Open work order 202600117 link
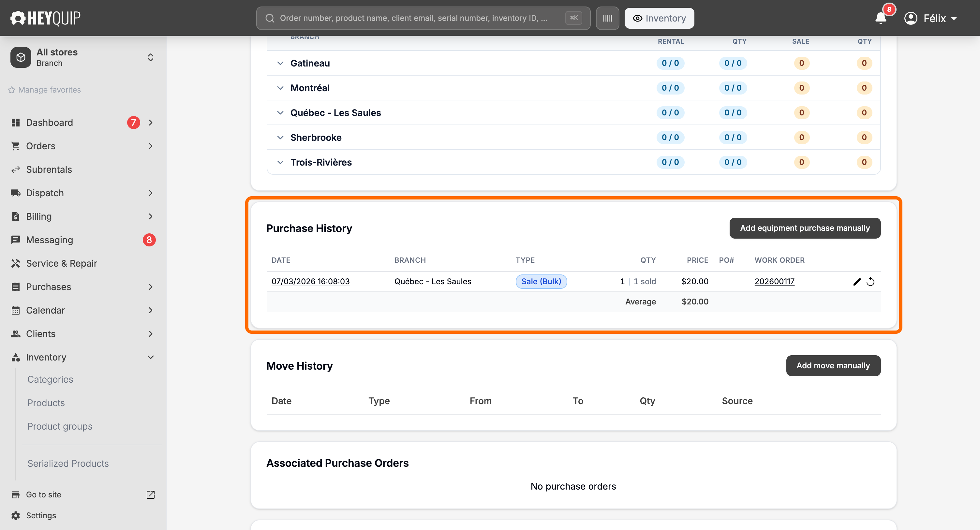 pyautogui.click(x=774, y=282)
